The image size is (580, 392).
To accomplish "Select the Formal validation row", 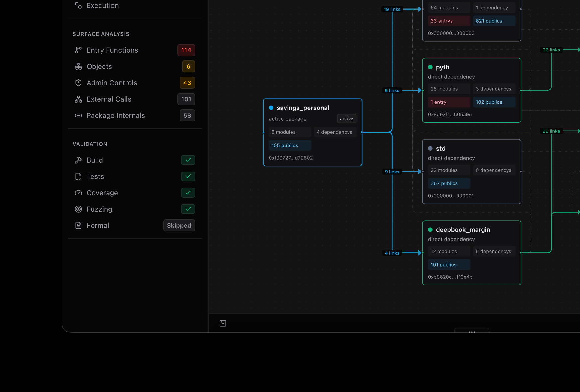I will pyautogui.click(x=135, y=225).
